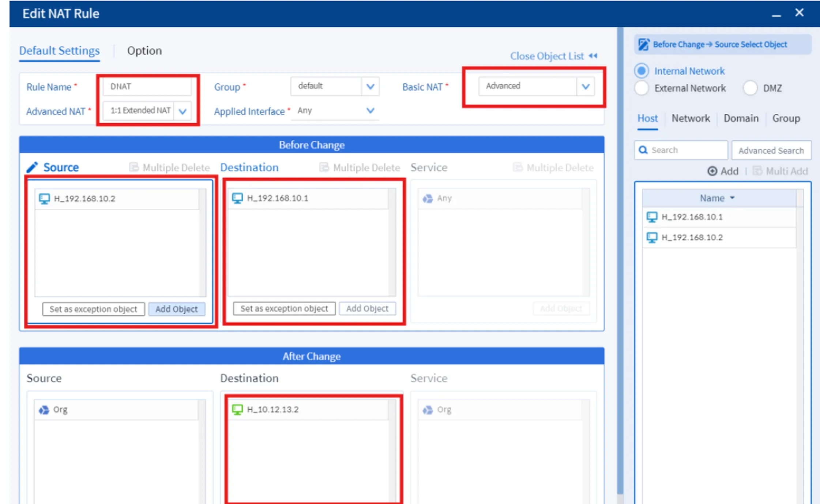Switch to the Option tab
820x504 pixels.
pos(144,50)
